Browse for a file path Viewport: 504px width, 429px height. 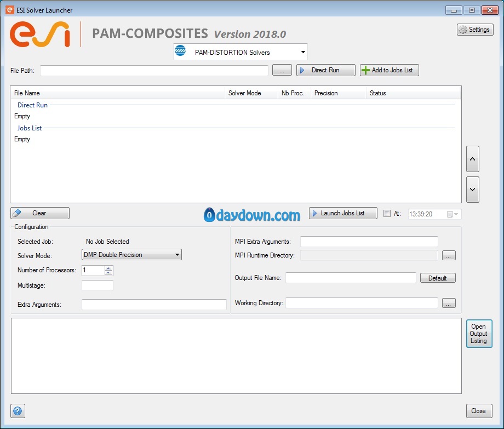coord(282,70)
